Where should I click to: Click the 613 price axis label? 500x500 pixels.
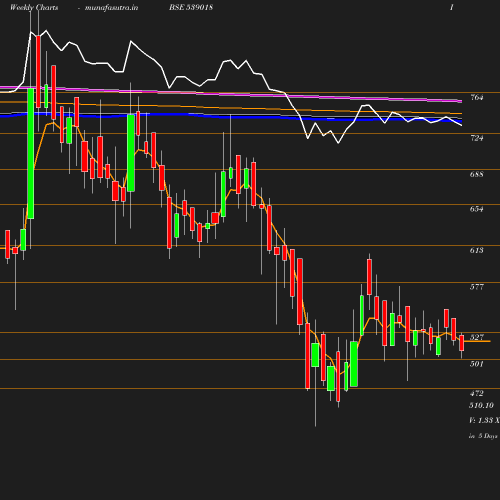click(x=477, y=250)
